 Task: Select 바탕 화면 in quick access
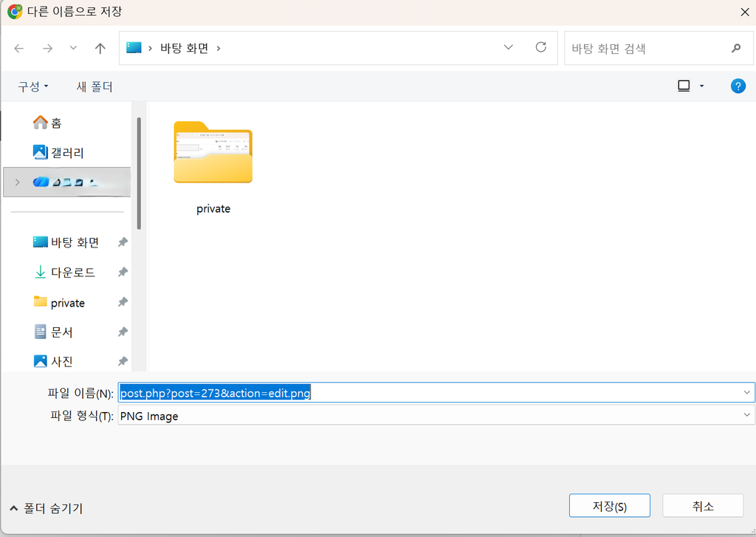pos(66,242)
